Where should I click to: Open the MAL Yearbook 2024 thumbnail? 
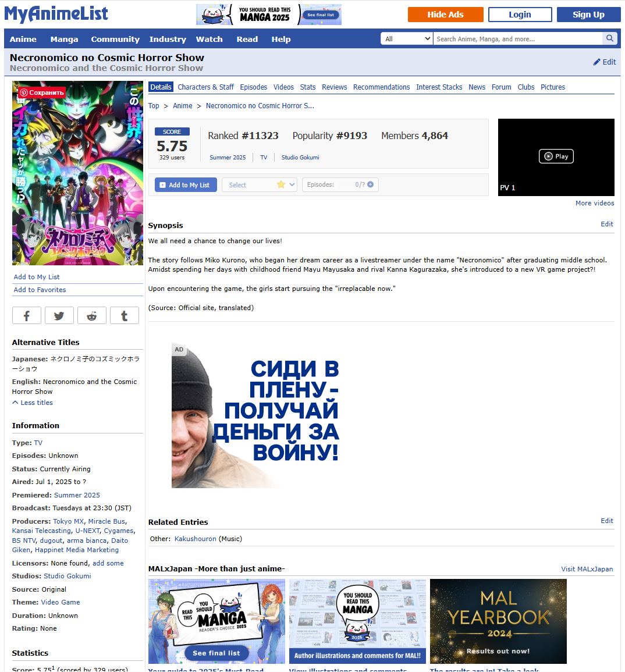point(498,621)
